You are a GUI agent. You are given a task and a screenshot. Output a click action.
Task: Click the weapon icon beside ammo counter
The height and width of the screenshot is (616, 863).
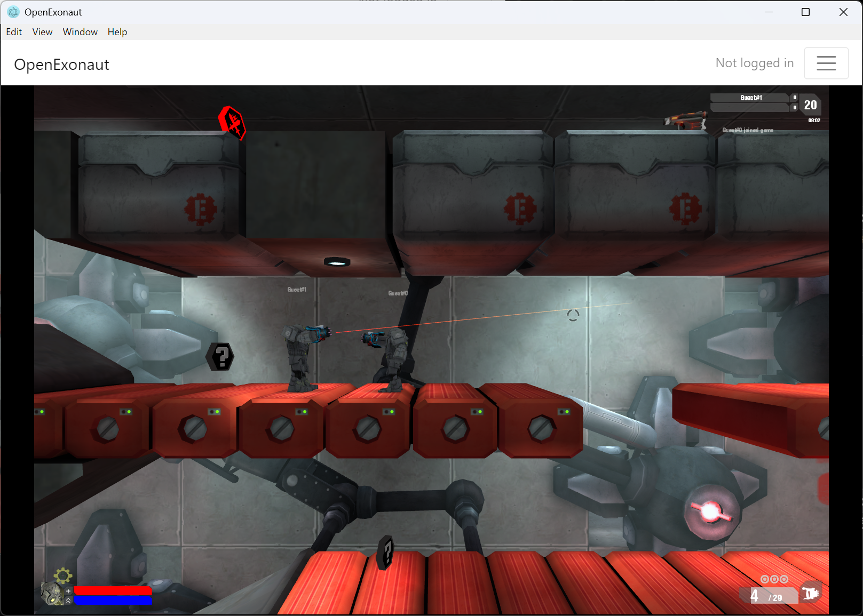[811, 594]
